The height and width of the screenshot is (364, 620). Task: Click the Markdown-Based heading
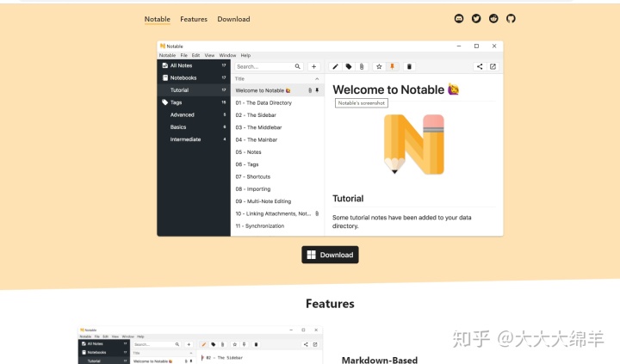coord(380,360)
